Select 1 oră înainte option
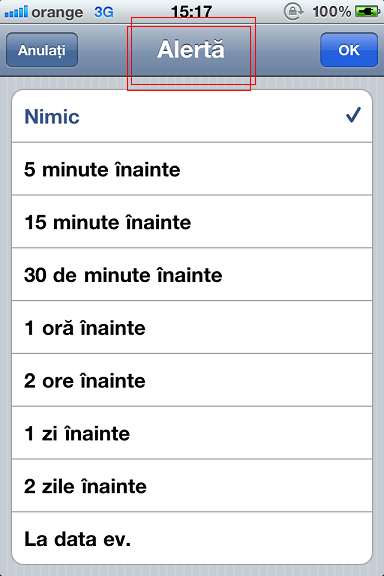Viewport: 384px width, 576px height. [x=192, y=328]
